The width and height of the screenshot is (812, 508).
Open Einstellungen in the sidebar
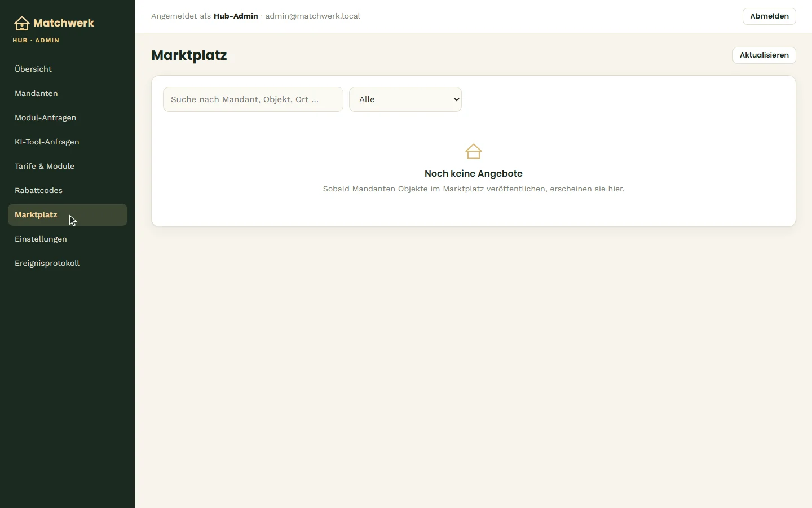coord(68,239)
